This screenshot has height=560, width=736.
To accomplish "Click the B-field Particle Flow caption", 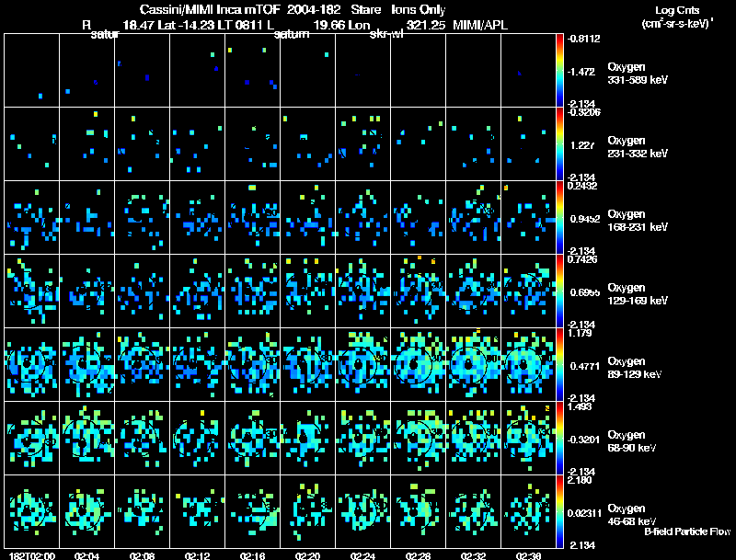I will pyautogui.click(x=687, y=531).
